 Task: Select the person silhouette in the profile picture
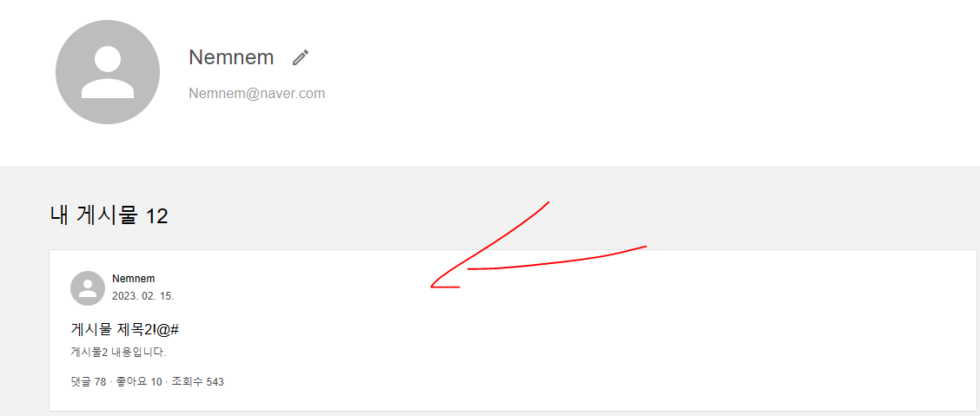(108, 72)
